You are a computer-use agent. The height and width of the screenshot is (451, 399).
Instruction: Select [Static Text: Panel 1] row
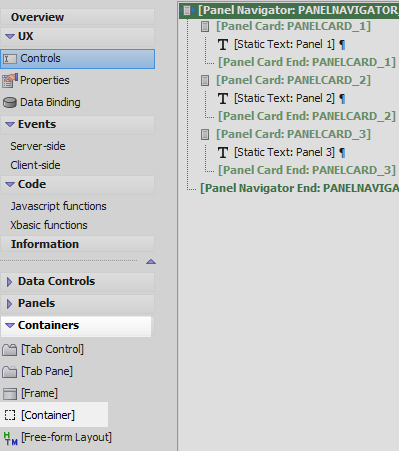pos(284,44)
